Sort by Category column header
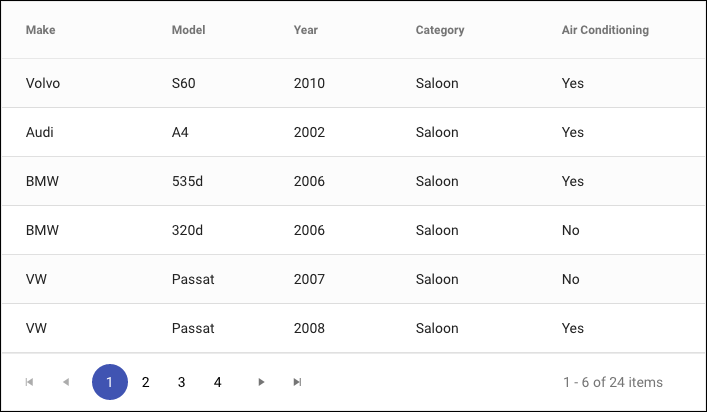 tap(440, 30)
